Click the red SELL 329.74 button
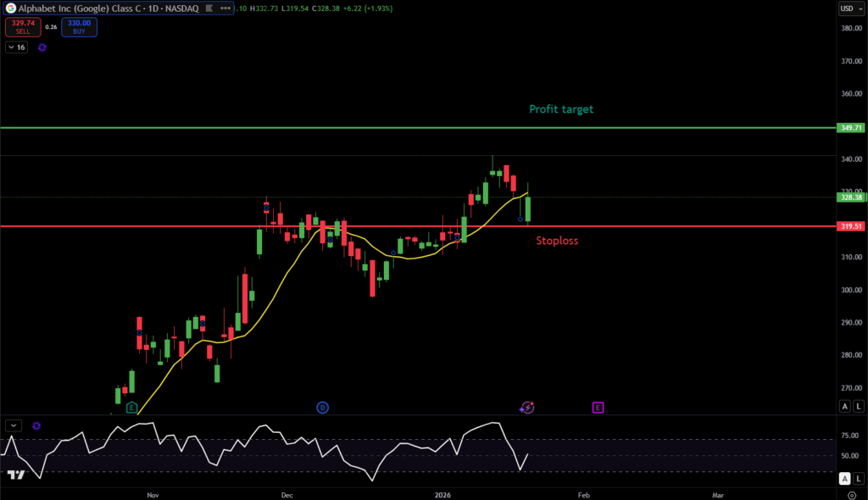868x500 pixels. (22, 26)
